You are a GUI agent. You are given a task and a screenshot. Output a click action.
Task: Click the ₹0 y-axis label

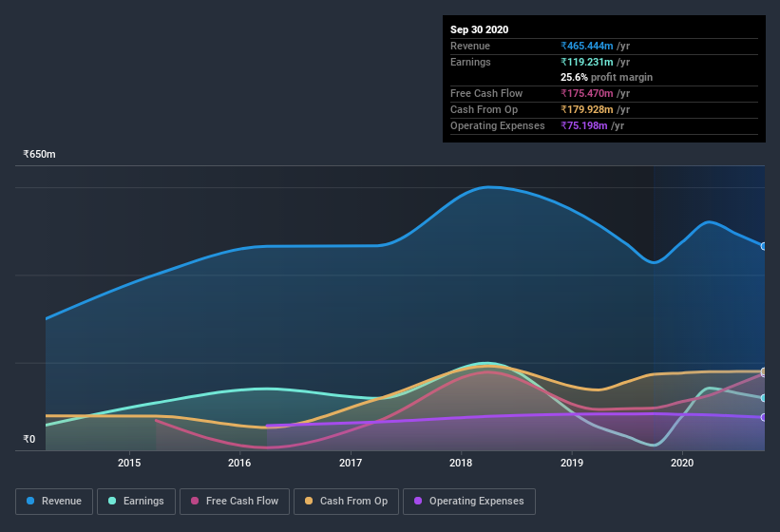[x=29, y=439]
